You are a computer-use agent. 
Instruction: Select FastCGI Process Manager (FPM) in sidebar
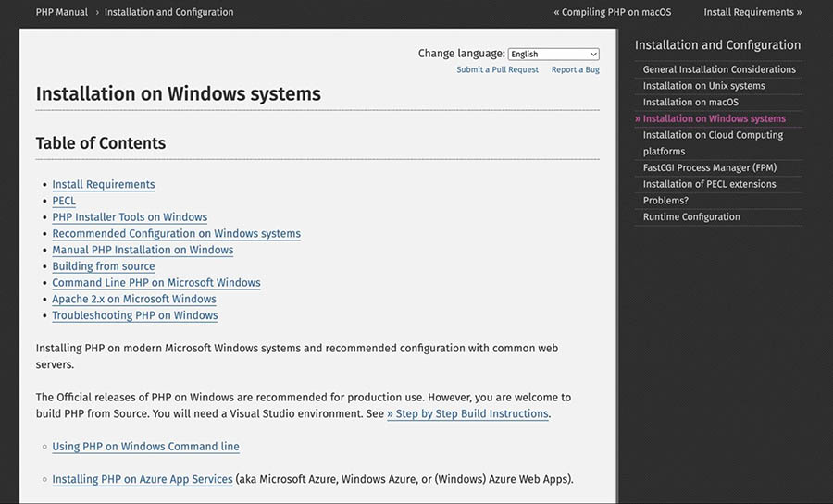pos(709,167)
